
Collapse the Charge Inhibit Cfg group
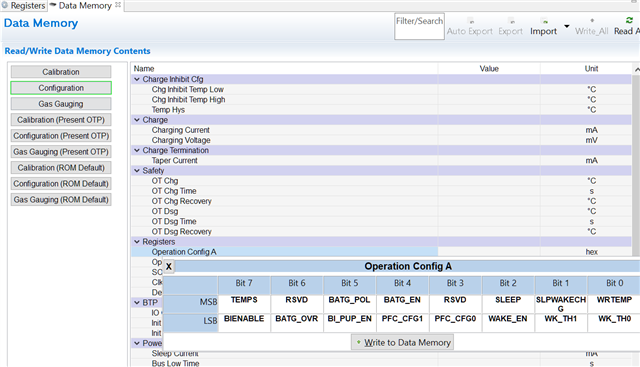point(137,79)
